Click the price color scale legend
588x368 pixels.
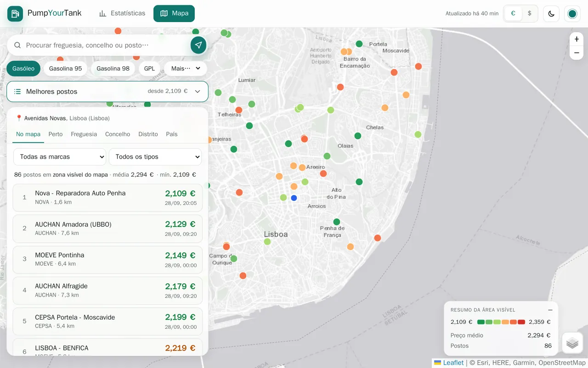point(501,322)
